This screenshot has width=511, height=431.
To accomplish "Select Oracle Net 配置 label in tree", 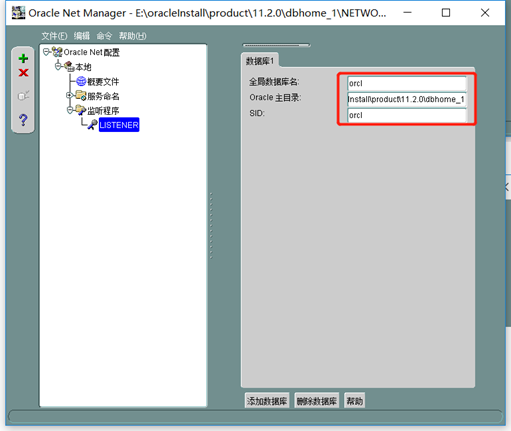I will coord(92,52).
